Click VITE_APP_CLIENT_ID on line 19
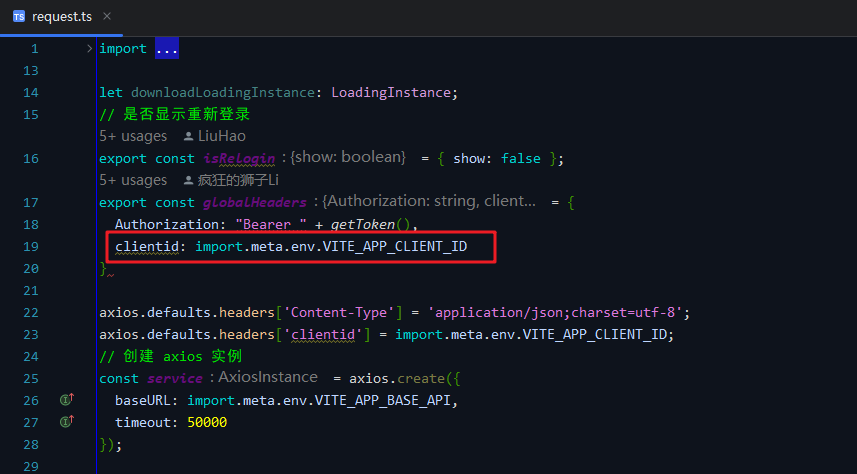Image resolution: width=857 pixels, height=474 pixels. coord(395,247)
